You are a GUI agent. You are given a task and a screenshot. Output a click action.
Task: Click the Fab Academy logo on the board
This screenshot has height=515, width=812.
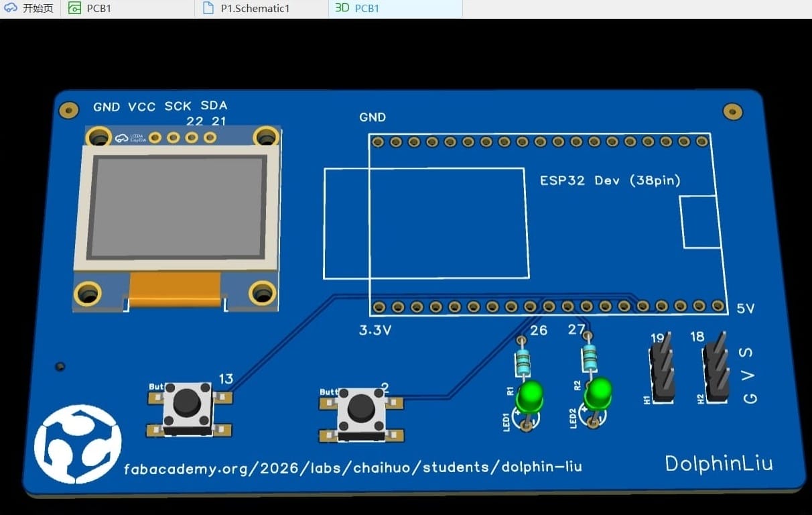click(x=78, y=444)
